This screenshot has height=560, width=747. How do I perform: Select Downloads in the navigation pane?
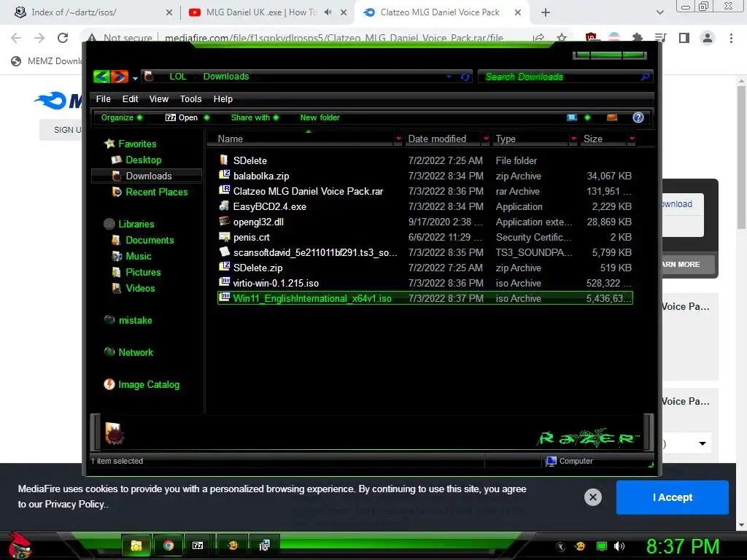[146, 176]
